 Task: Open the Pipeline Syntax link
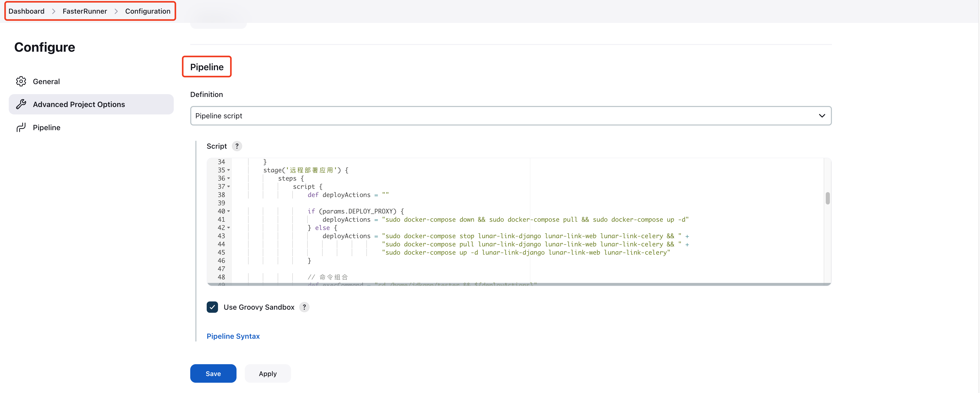233,336
